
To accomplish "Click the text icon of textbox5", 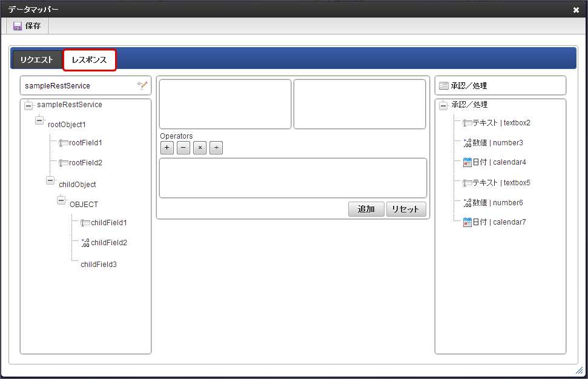I will tap(467, 183).
